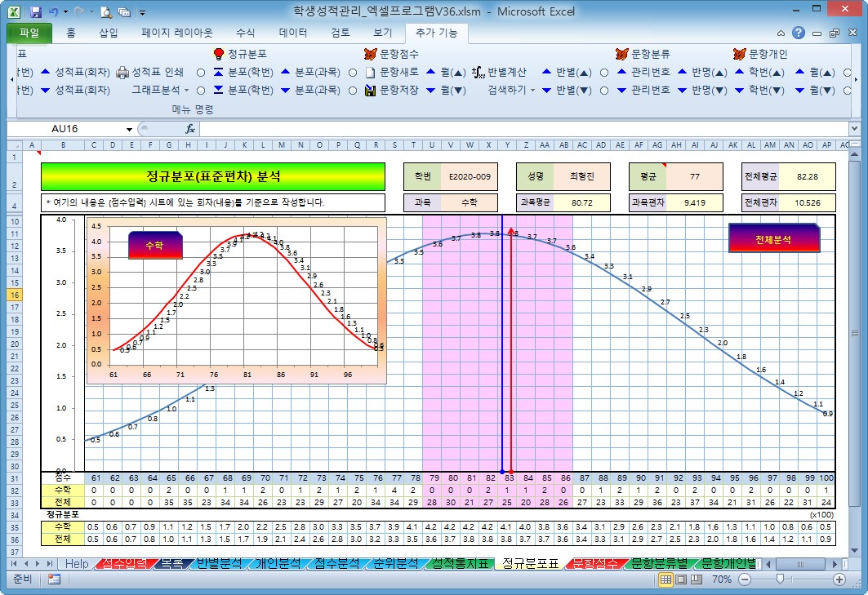Click the vertical scrollbar down arrow

(854, 551)
